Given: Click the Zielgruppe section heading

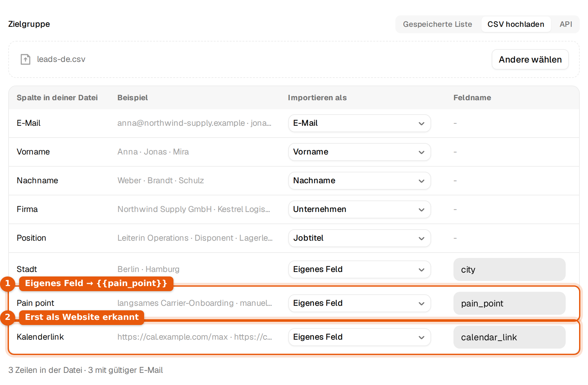Looking at the screenshot, I should 29,24.
